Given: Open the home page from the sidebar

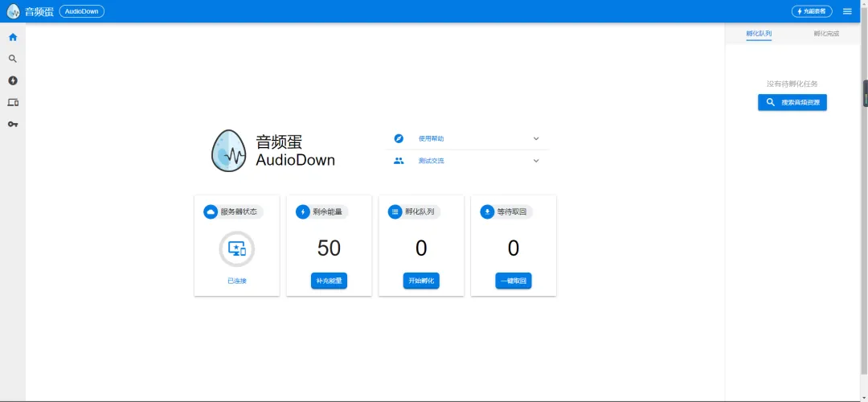Looking at the screenshot, I should click(x=13, y=37).
